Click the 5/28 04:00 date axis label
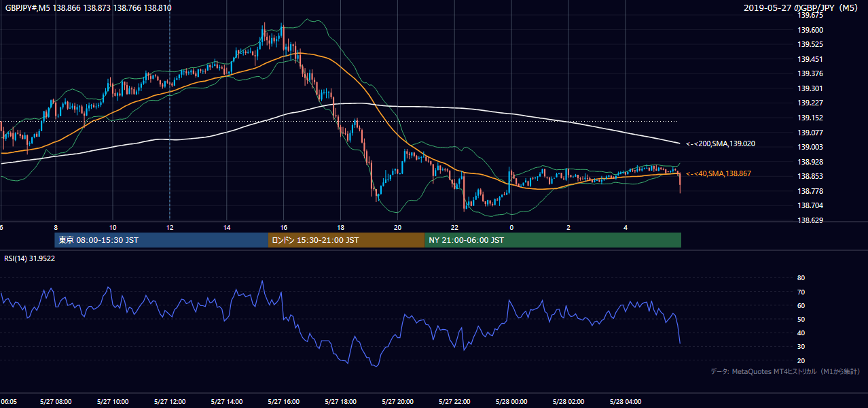 (626, 402)
